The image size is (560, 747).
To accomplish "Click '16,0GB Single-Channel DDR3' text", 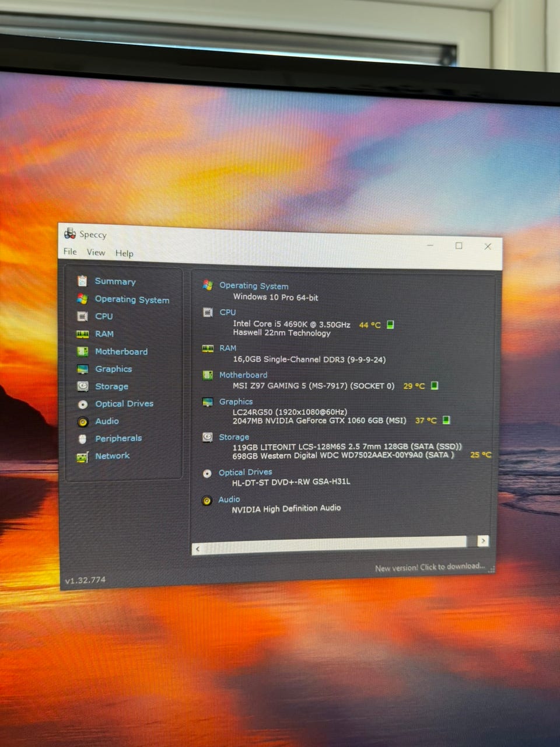I will pos(289,359).
